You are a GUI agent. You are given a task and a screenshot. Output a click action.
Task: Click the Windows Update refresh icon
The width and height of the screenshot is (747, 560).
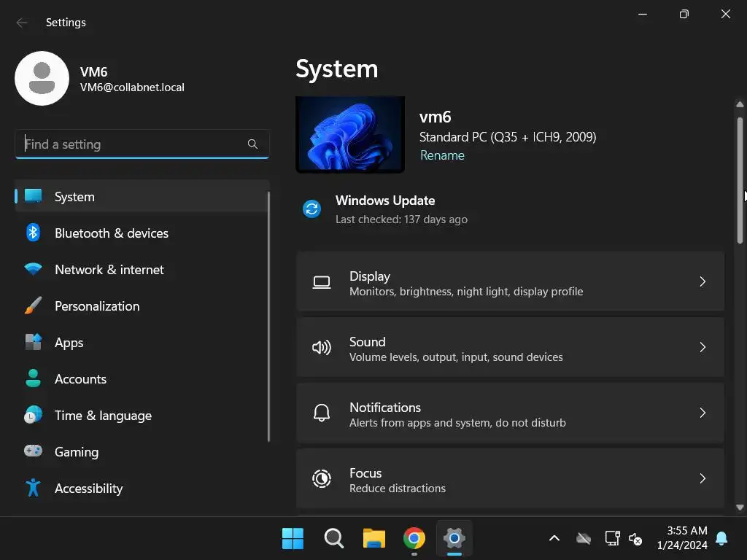click(x=312, y=209)
